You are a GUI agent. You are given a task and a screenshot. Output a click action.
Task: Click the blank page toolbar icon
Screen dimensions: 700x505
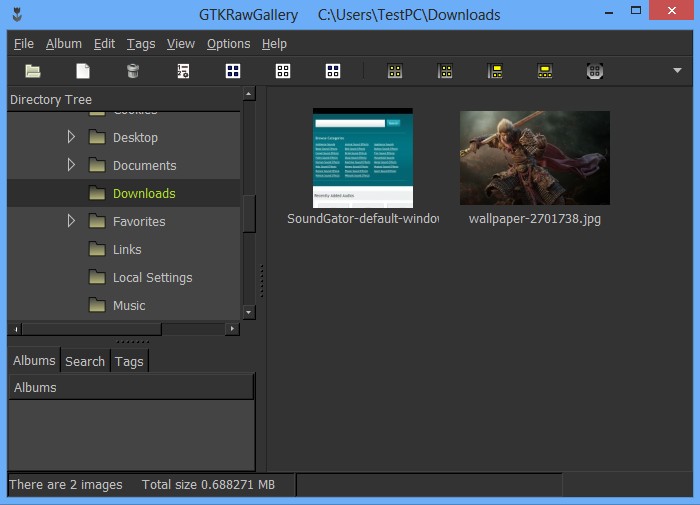click(83, 71)
